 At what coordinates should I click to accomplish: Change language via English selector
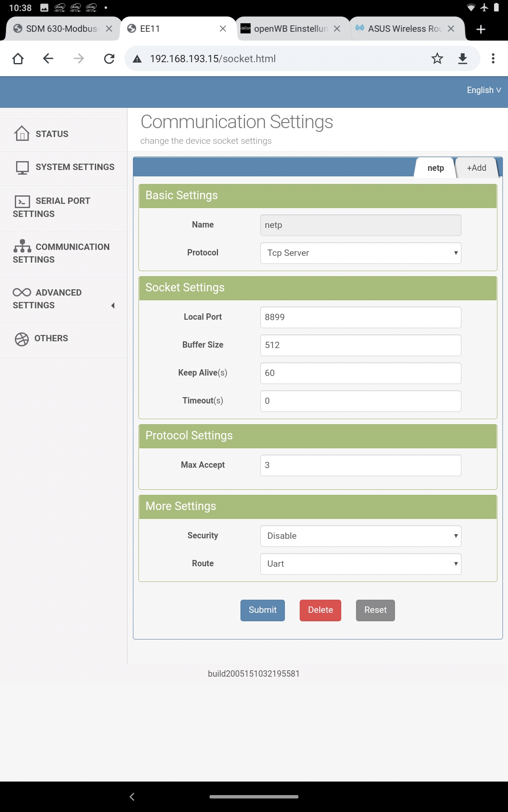pyautogui.click(x=483, y=90)
